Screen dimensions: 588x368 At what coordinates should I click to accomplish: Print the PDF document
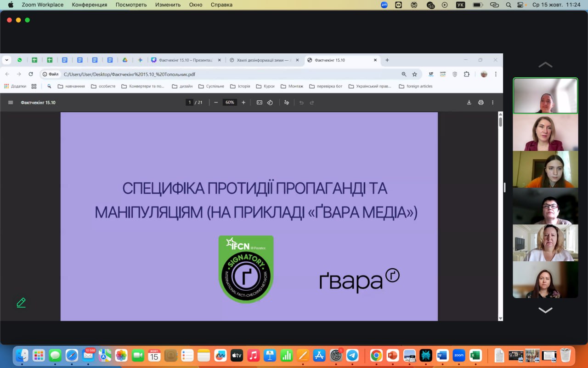pyautogui.click(x=481, y=103)
